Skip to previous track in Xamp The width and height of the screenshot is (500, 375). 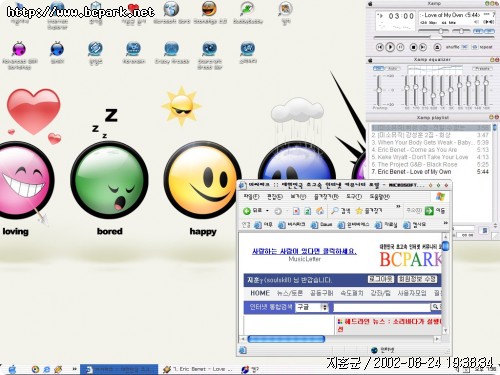point(380,47)
